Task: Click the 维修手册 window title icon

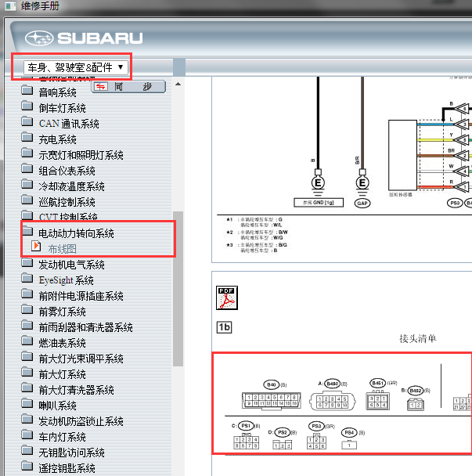Action: [11, 5]
